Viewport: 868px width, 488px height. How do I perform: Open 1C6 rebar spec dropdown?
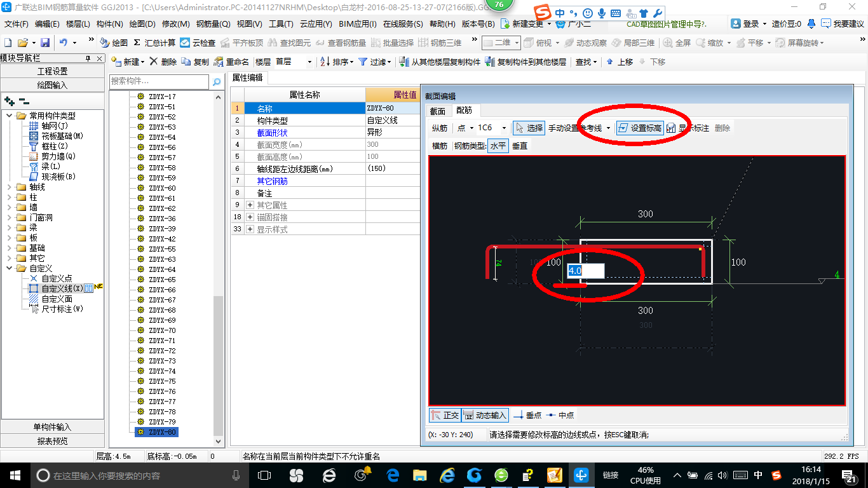pyautogui.click(x=505, y=128)
